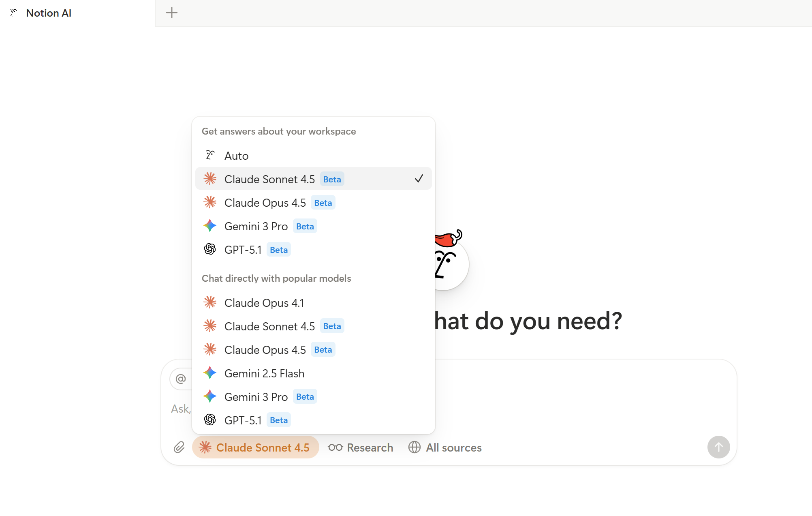Screen dimensions: 812x516
Task: Click the @ mention icon
Action: pyautogui.click(x=181, y=379)
